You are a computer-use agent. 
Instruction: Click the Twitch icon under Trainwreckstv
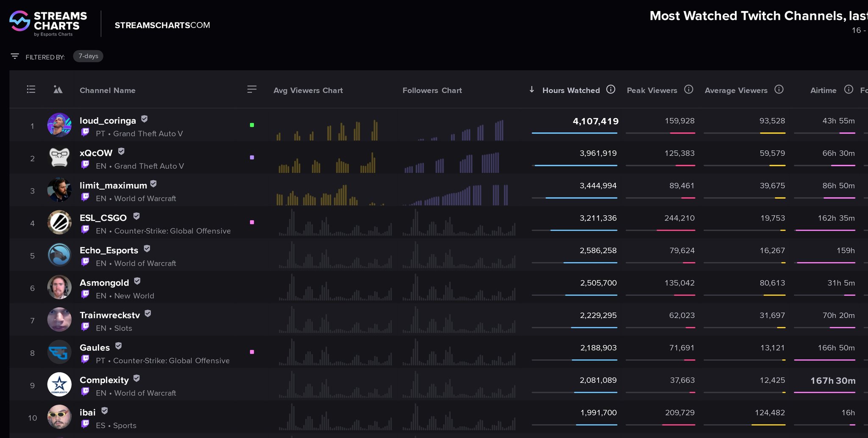(x=85, y=327)
